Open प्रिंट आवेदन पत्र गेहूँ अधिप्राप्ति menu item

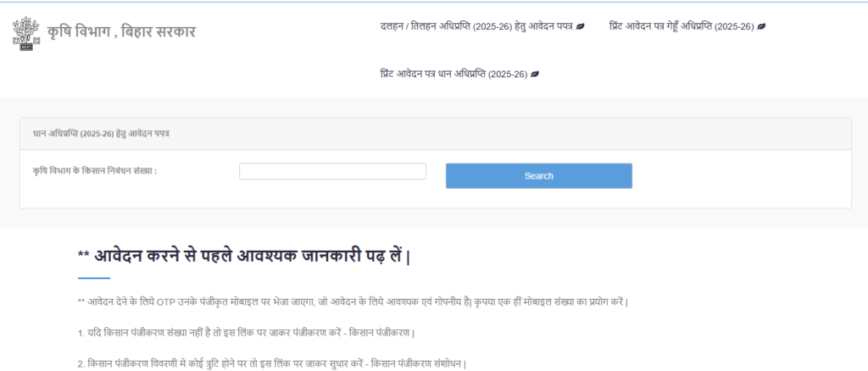point(682,27)
